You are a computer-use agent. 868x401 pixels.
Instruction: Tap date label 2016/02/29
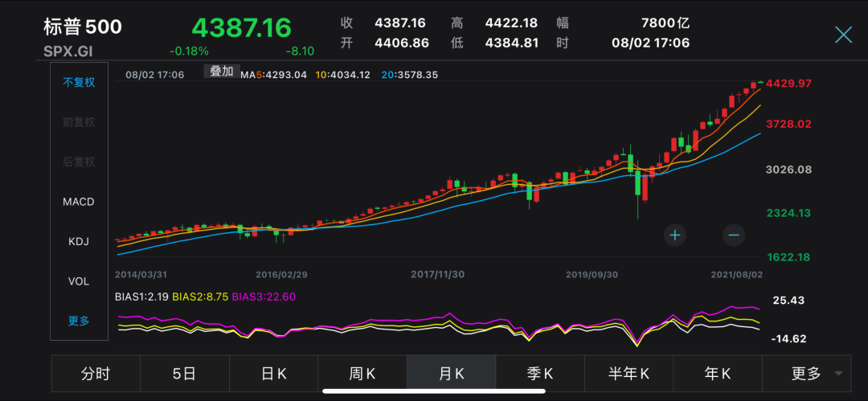tap(282, 275)
